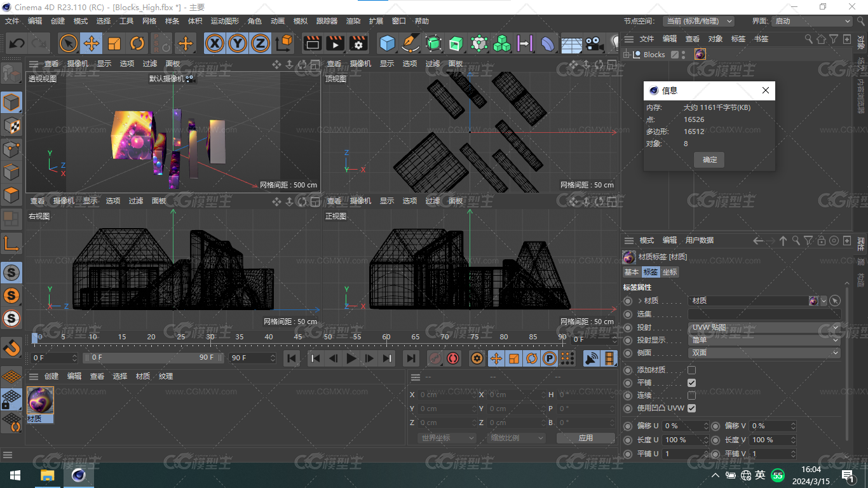Viewport: 868px width, 488px height.
Task: Select the Spline Pen tool
Action: pos(410,43)
